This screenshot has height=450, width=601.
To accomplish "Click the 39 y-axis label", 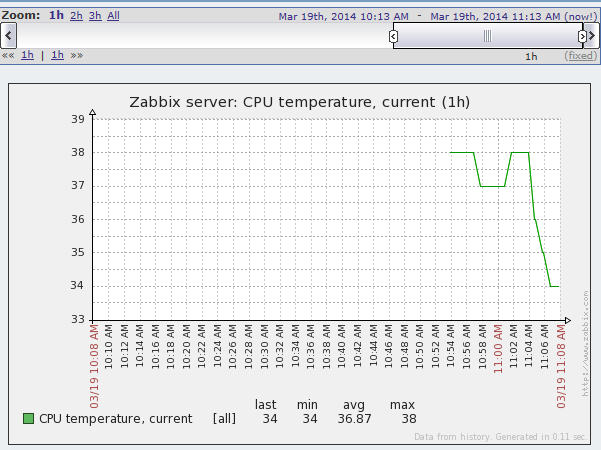I will [x=78, y=119].
